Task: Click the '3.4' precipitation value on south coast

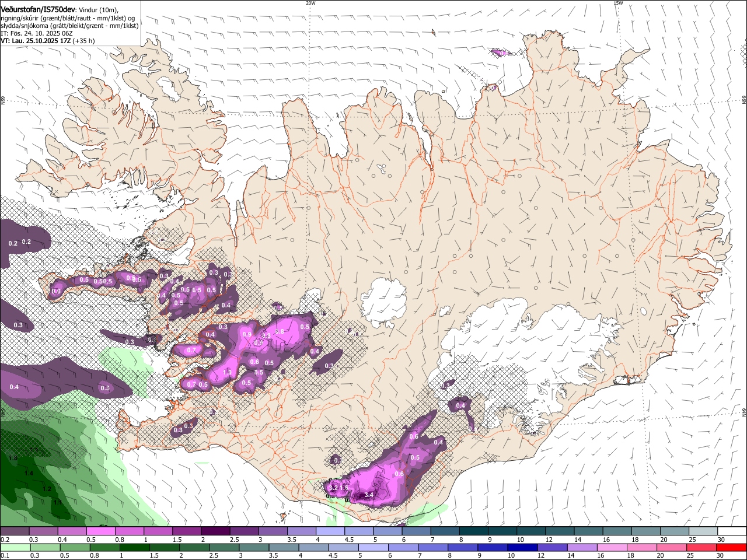Action: click(x=369, y=495)
